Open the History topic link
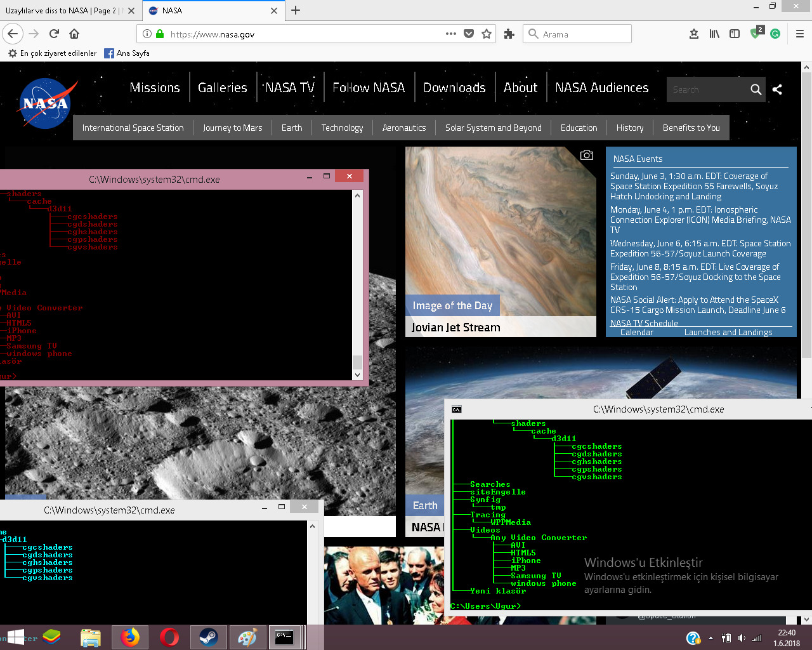This screenshot has height=650, width=812. coord(630,128)
